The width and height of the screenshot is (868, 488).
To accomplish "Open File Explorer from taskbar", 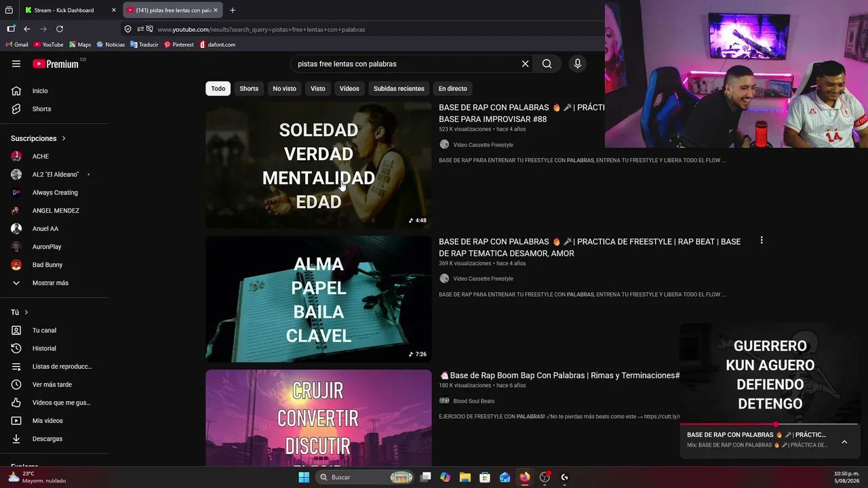I will pyautogui.click(x=465, y=477).
